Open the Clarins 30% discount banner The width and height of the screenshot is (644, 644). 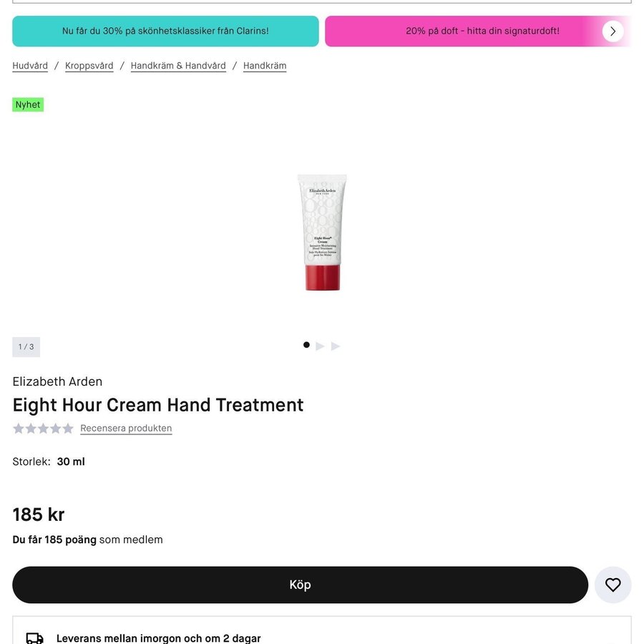[165, 31]
